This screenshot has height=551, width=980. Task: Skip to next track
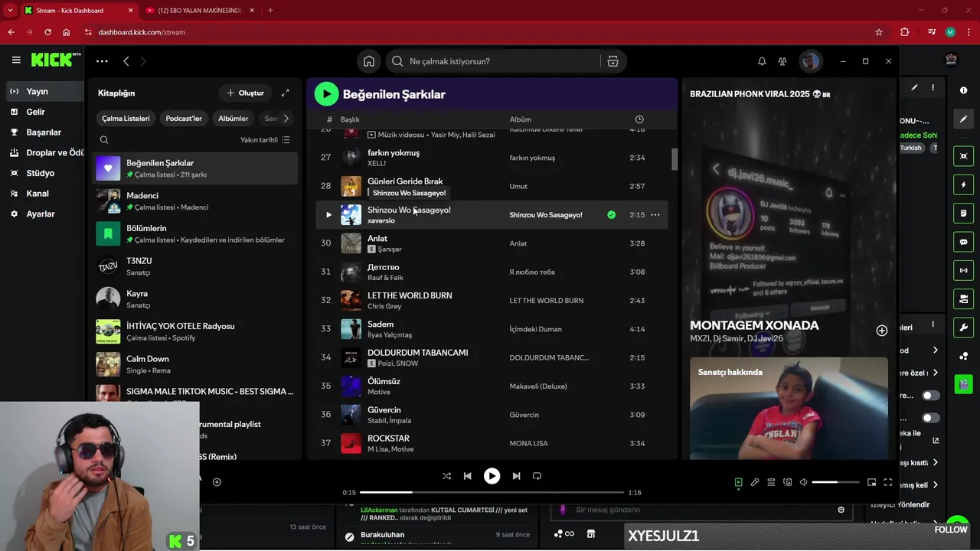pos(516,476)
